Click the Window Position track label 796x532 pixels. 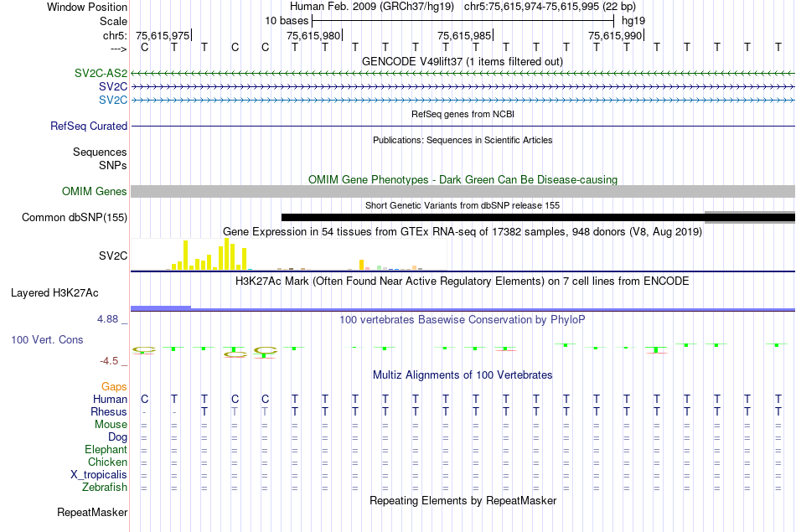tap(87, 7)
